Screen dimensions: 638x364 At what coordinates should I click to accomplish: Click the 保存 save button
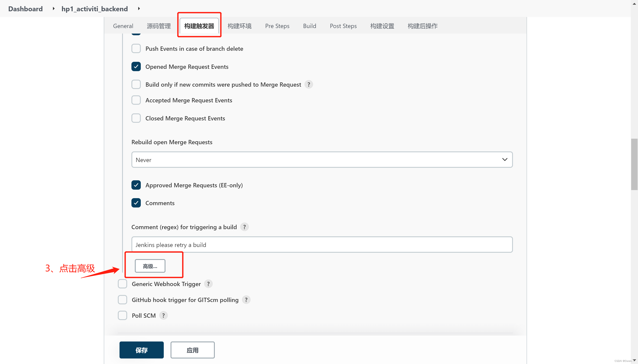[141, 350]
